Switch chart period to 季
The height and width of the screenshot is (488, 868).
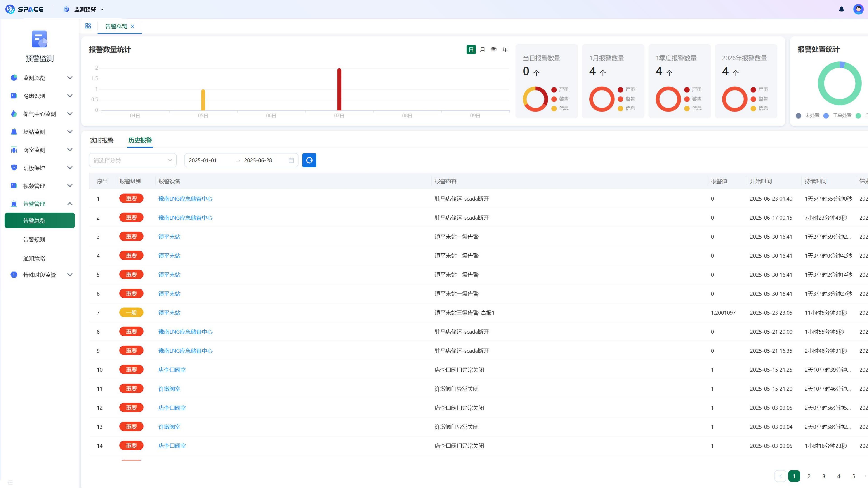tap(494, 49)
